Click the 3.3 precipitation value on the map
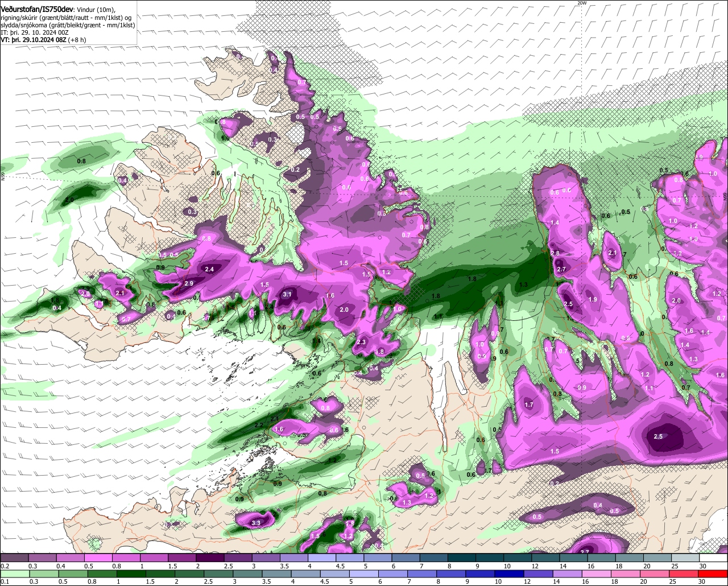This screenshot has height=586, width=728. (256, 523)
